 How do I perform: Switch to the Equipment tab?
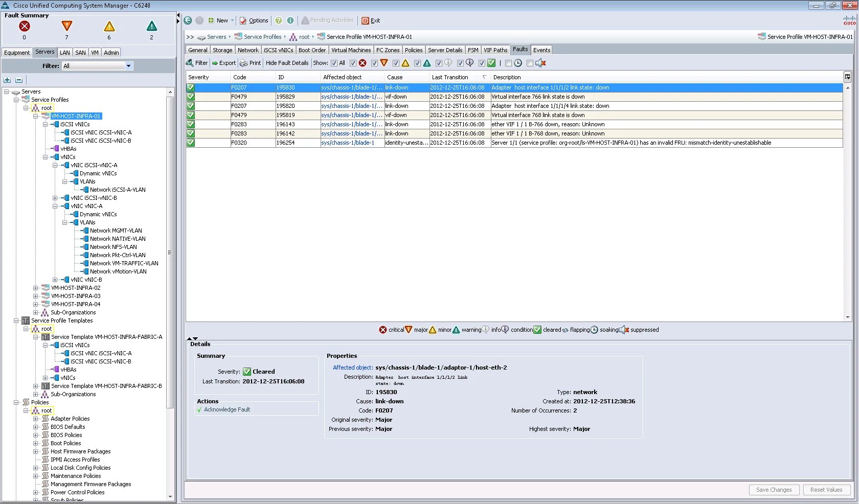pos(17,52)
